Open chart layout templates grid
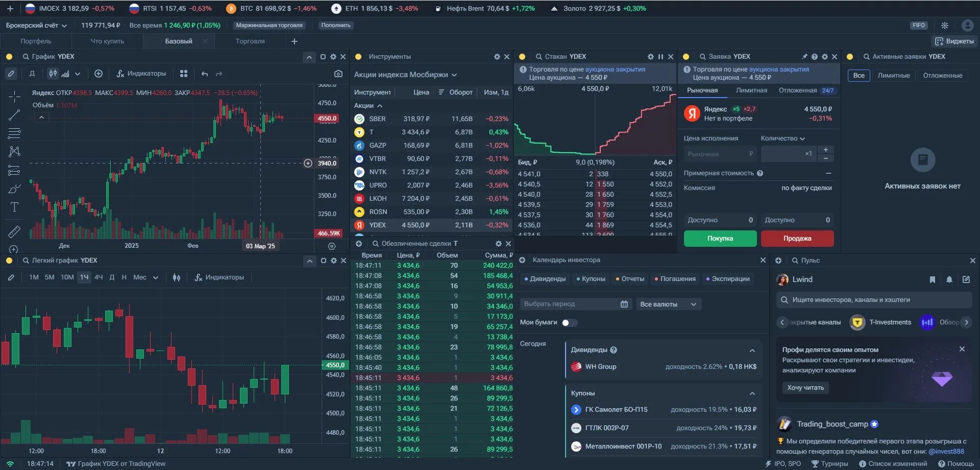This screenshot has width=980, height=470. 184,74
